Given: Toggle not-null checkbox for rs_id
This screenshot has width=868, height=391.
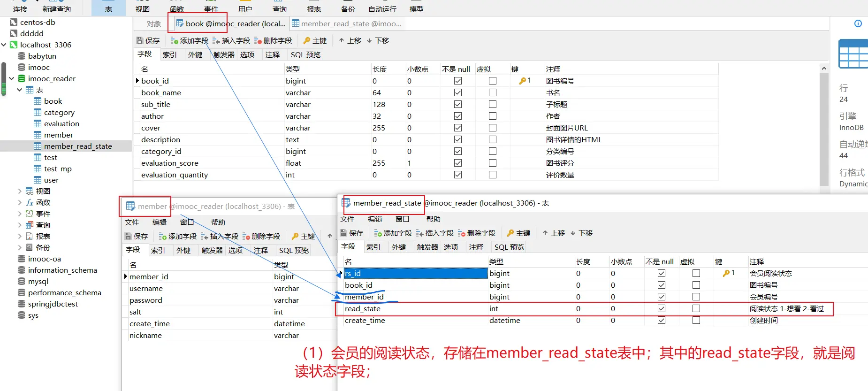Looking at the screenshot, I should click(662, 273).
